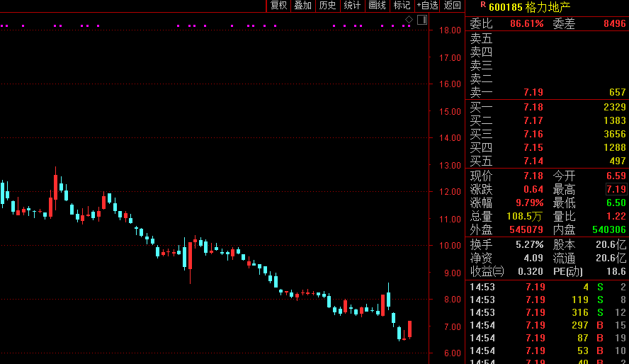629x364 pixels.
Task: Click the tall red candle near 13.00 peak
Action: click(x=55, y=187)
